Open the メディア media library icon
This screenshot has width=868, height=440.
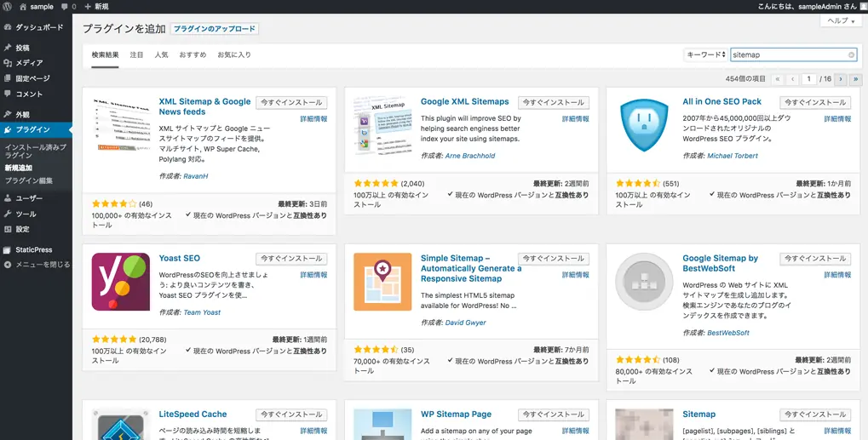click(7, 63)
